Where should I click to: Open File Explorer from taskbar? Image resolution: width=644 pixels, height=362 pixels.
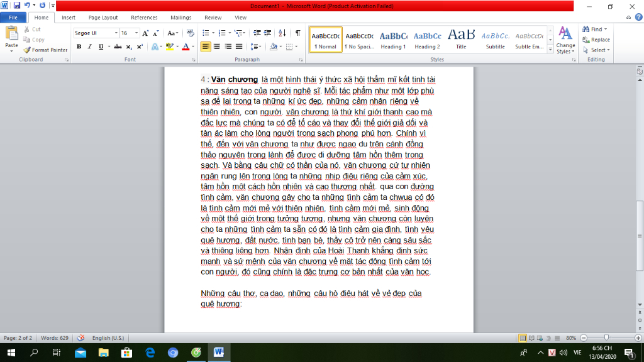104,353
